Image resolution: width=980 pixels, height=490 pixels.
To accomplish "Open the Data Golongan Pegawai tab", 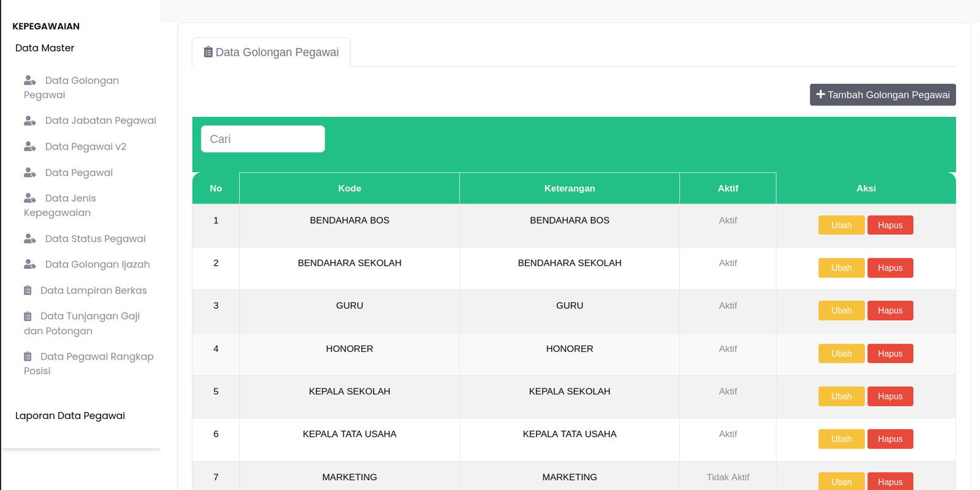I will point(271,53).
